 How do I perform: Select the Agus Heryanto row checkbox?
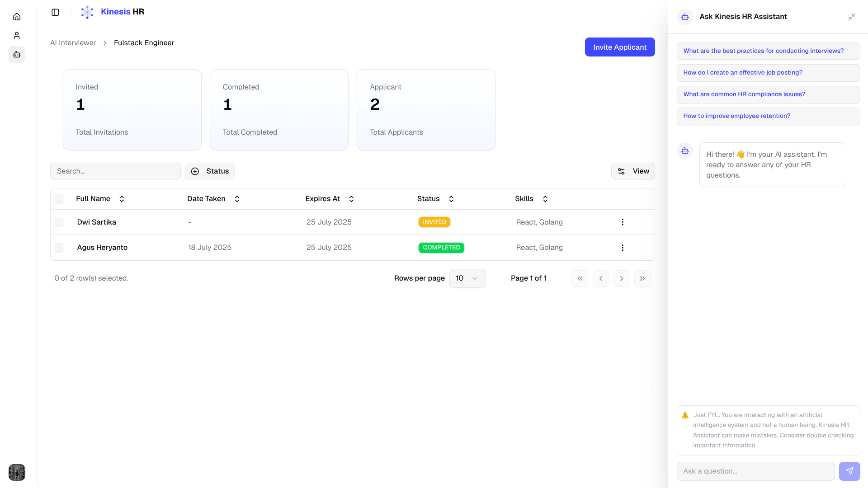(x=59, y=248)
